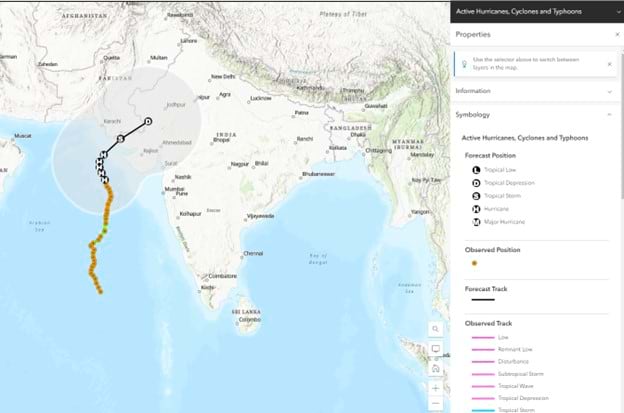This screenshot has width=624, height=413.
Task: Click the Tropical Depression forecast marker on map
Action: [148, 121]
